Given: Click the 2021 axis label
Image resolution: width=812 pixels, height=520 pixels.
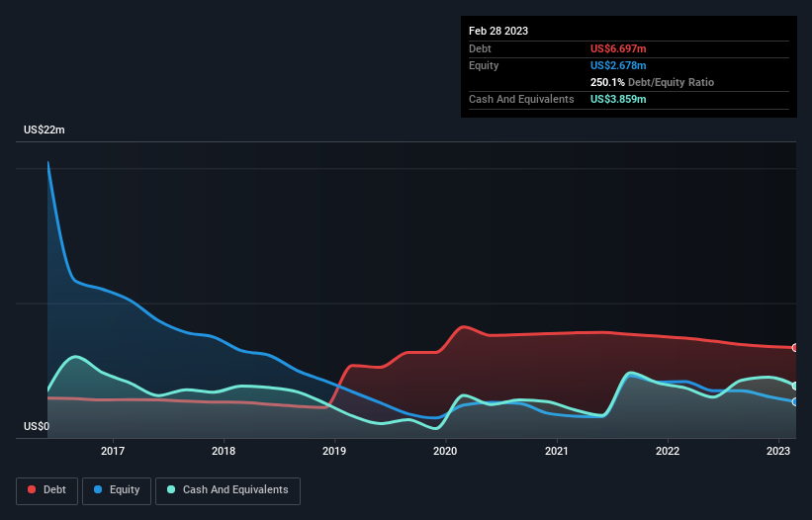Looking at the screenshot, I should 556,451.
